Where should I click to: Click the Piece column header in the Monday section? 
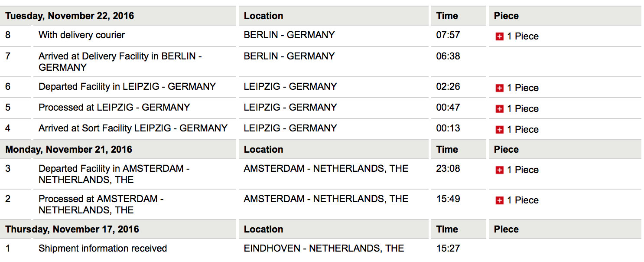[506, 150]
